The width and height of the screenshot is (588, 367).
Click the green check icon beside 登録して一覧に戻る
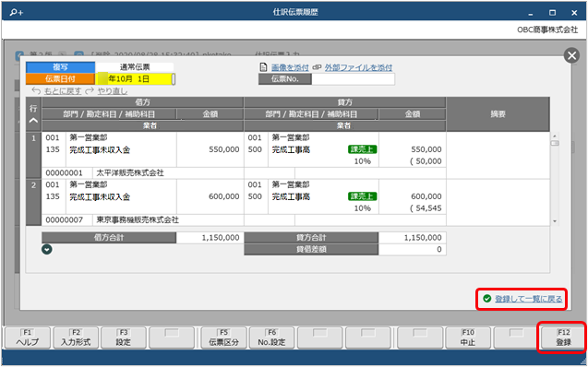tap(487, 299)
